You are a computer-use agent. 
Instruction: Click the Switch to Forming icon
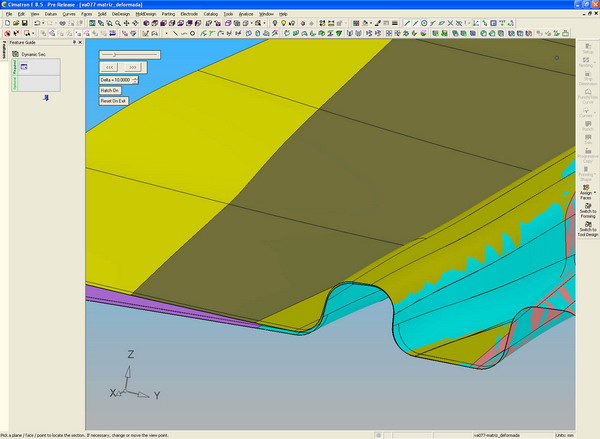click(x=587, y=206)
